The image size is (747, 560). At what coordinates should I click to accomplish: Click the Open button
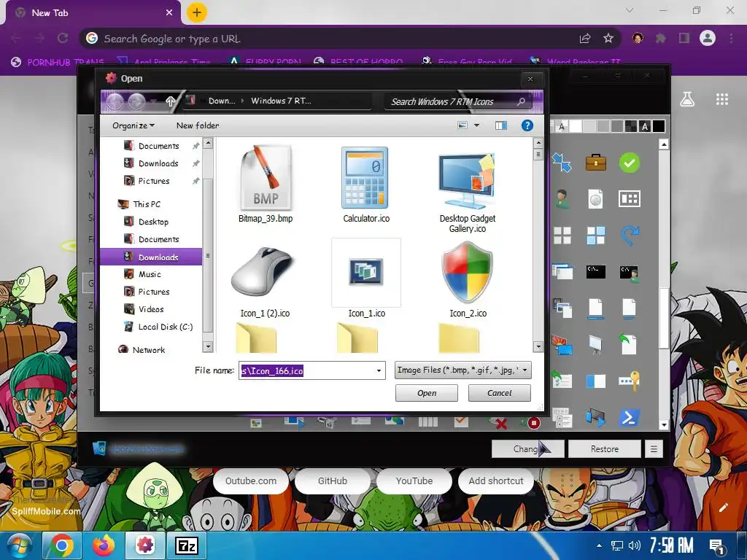[426, 393]
